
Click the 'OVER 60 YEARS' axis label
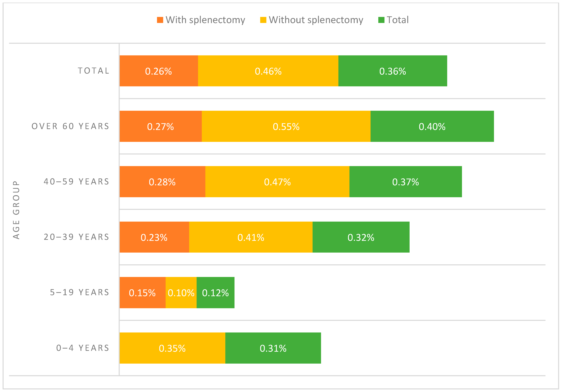[x=70, y=126]
